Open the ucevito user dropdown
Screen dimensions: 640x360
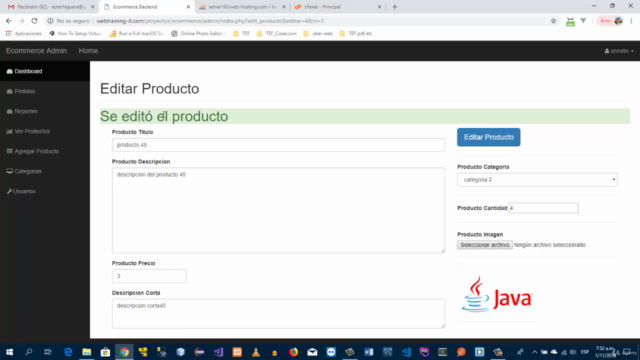tap(619, 51)
